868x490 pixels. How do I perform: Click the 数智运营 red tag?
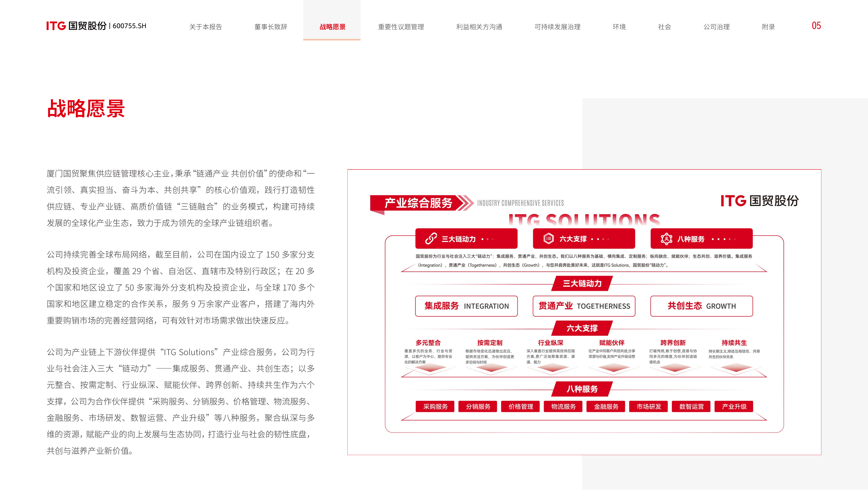pyautogui.click(x=691, y=406)
